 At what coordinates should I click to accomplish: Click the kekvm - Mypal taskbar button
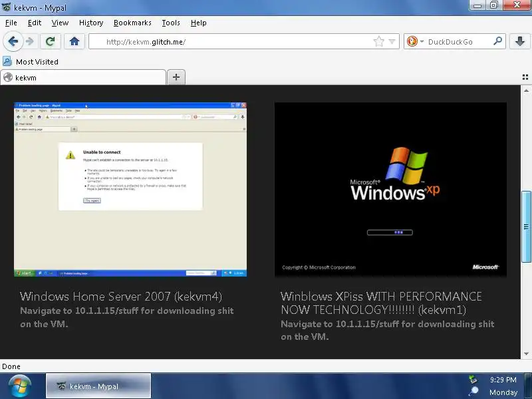(98, 386)
